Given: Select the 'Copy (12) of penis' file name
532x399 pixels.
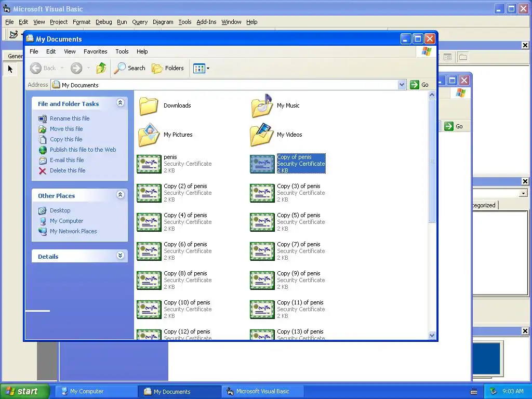Looking at the screenshot, I should [x=187, y=332].
